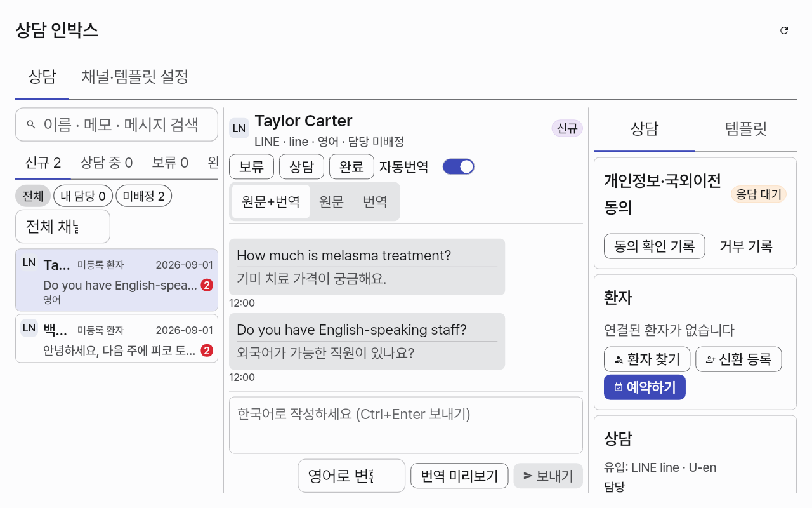This screenshot has height=508, width=812.
Task: Click the 응답 대기 consent status badge
Action: pos(759,194)
